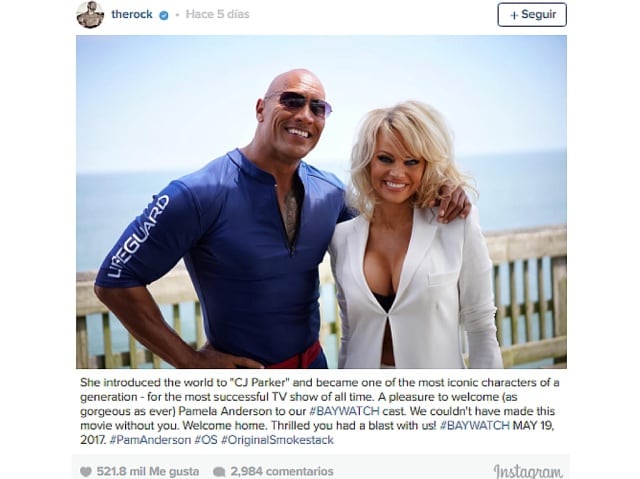The width and height of the screenshot is (640, 479).
Task: Click the plus sign in Seguir button
Action: (x=514, y=15)
